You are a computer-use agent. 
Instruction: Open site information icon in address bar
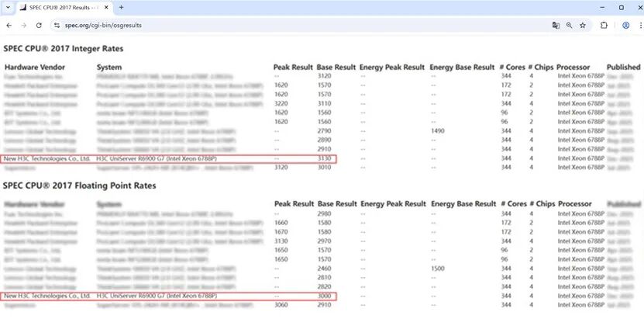(x=57, y=26)
